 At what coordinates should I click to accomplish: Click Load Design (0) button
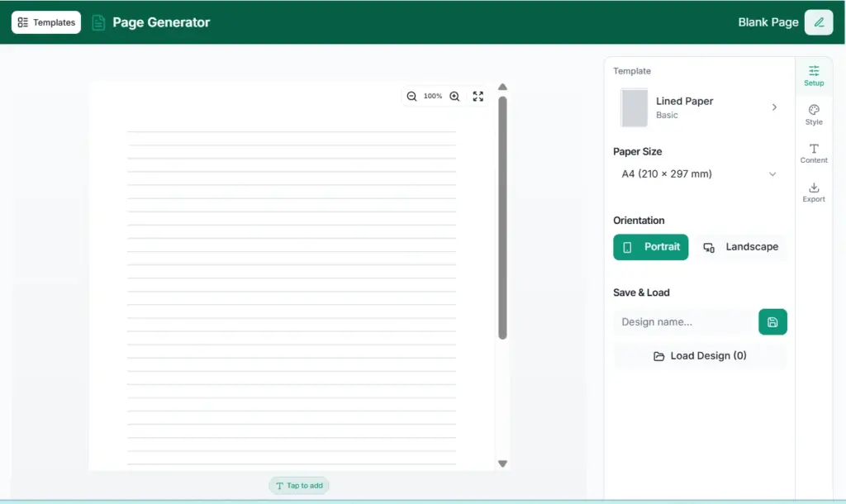point(700,355)
